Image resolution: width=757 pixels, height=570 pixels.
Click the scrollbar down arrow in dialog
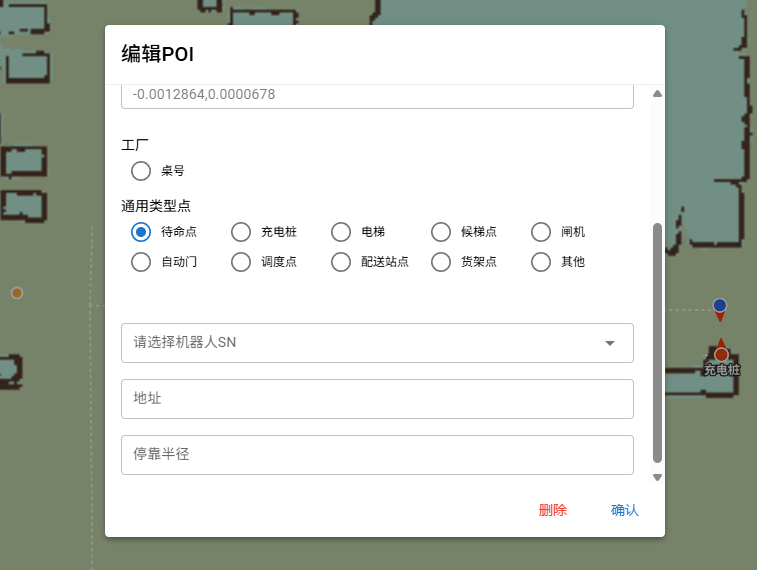pos(657,478)
